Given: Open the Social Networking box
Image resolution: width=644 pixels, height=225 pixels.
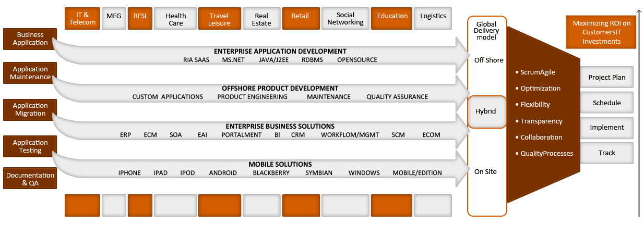Looking at the screenshot, I should point(345,19).
